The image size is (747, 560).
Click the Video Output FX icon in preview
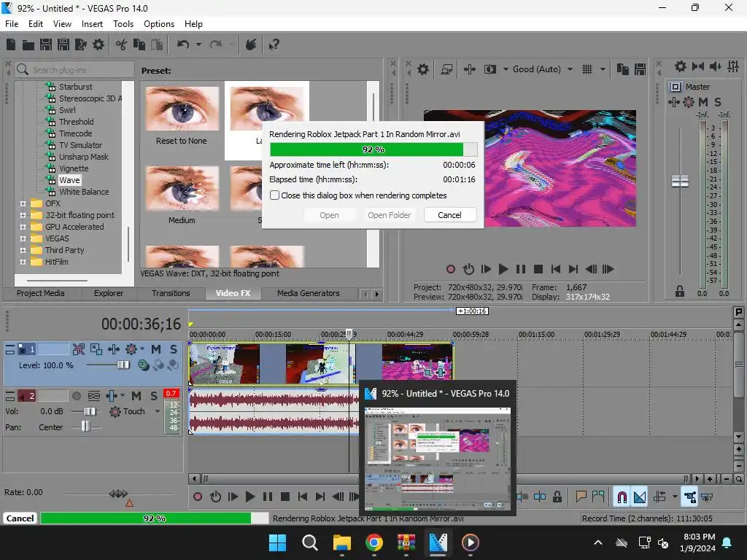(x=470, y=69)
